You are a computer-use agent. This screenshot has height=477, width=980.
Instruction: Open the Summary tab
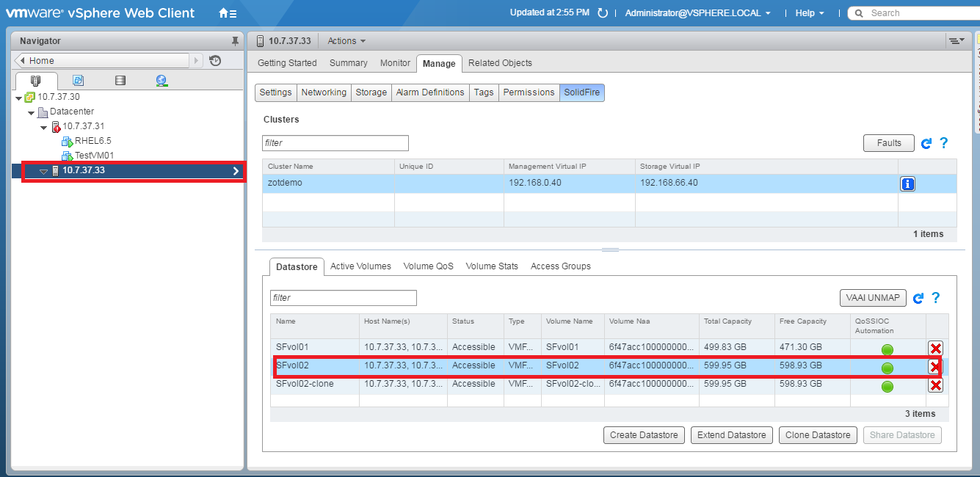click(x=348, y=63)
